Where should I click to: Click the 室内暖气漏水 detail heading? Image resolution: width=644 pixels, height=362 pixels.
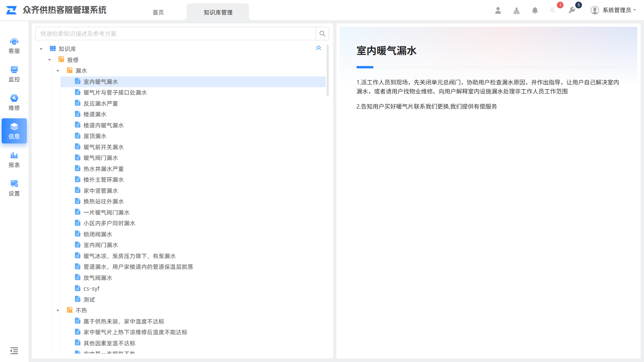(x=386, y=51)
